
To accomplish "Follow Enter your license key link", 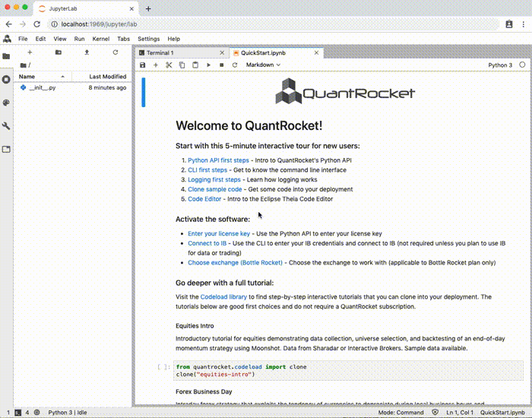I will pos(219,233).
